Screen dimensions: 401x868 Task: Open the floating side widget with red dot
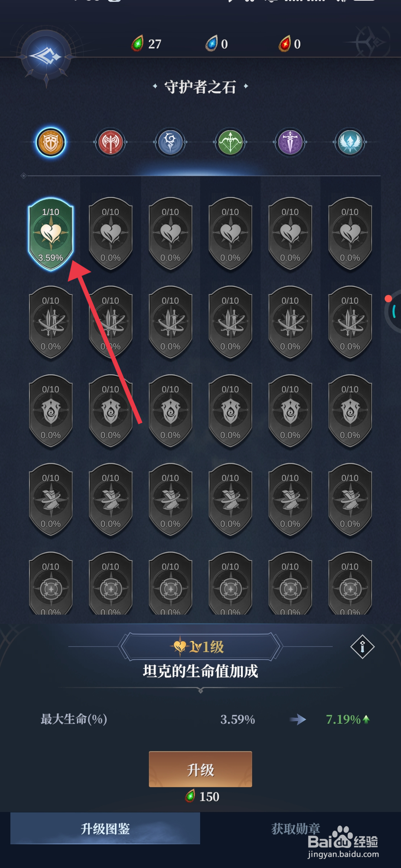(x=393, y=311)
